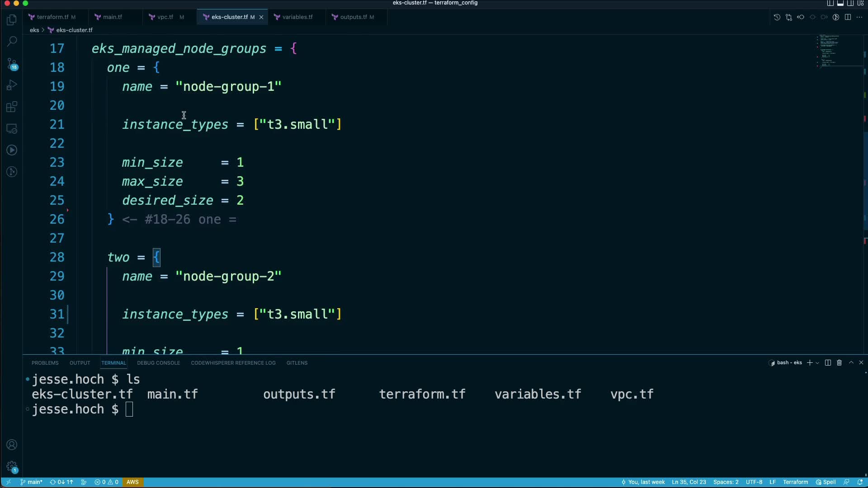Open the Run and Debug view

pos(12,85)
